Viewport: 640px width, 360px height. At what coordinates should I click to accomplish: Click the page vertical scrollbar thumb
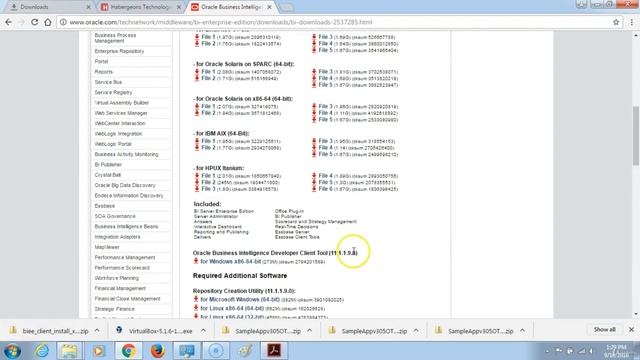[636, 136]
